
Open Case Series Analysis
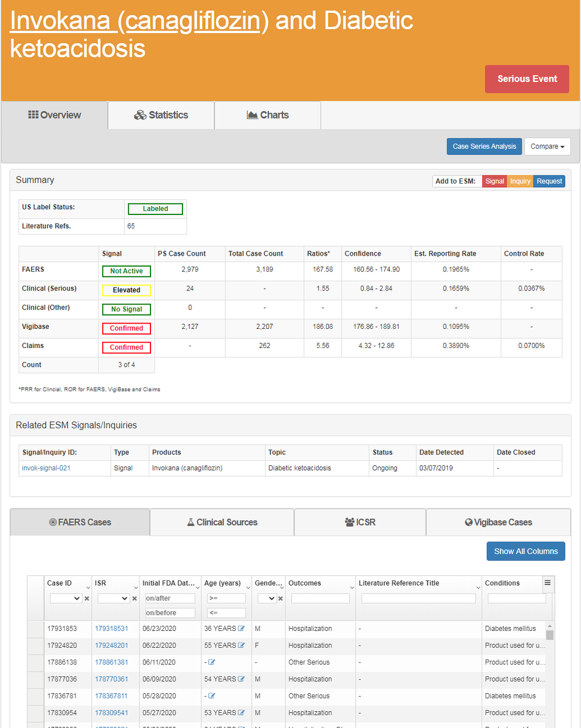coord(484,146)
